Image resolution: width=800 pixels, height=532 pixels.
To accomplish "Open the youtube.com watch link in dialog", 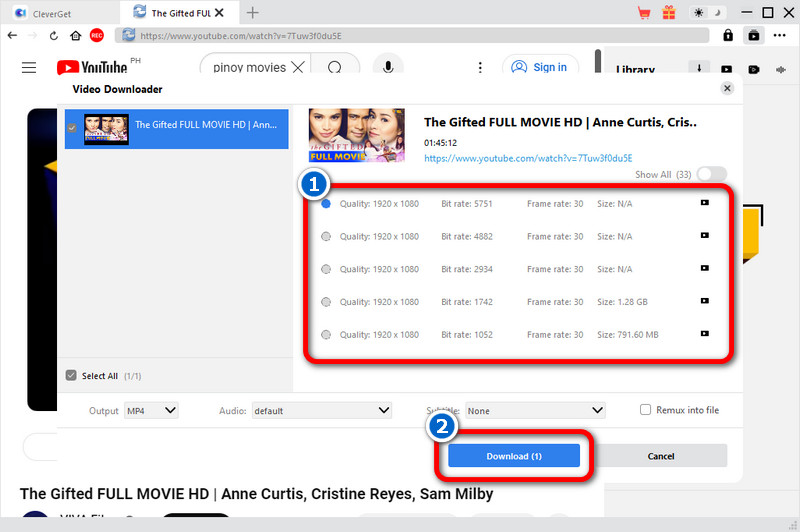I will click(x=528, y=159).
